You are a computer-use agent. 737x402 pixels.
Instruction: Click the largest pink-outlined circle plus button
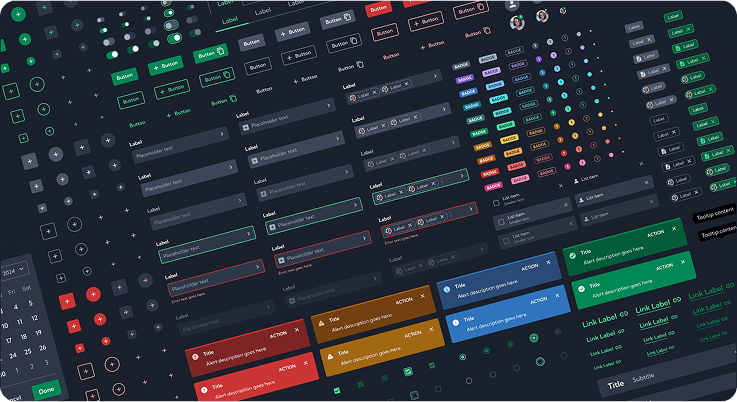[112, 364]
